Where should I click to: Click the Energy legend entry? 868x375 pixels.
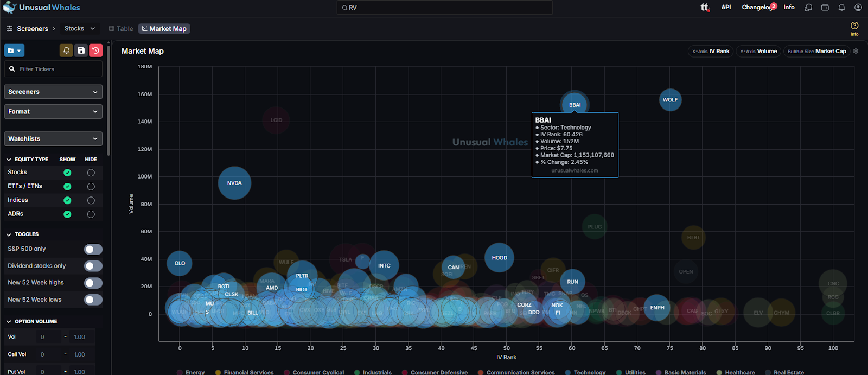coord(190,372)
